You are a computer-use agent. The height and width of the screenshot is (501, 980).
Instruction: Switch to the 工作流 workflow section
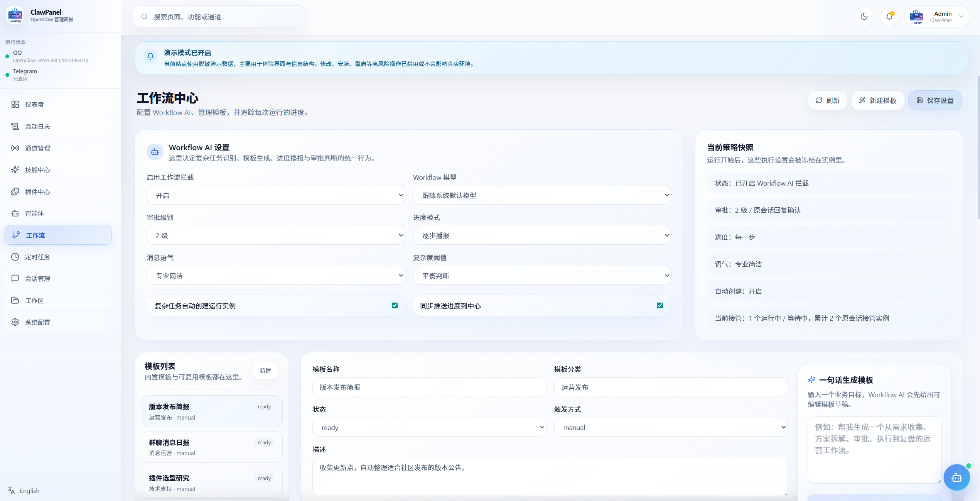tap(35, 235)
